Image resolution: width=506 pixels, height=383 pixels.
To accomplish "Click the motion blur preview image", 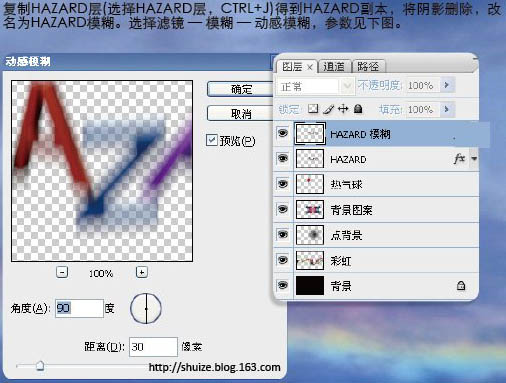I will pyautogui.click(x=102, y=171).
